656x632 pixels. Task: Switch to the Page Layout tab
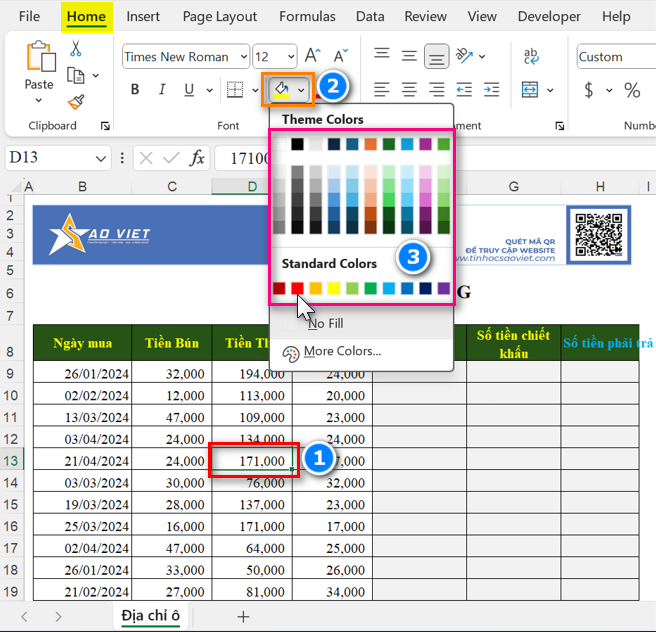[x=220, y=16]
